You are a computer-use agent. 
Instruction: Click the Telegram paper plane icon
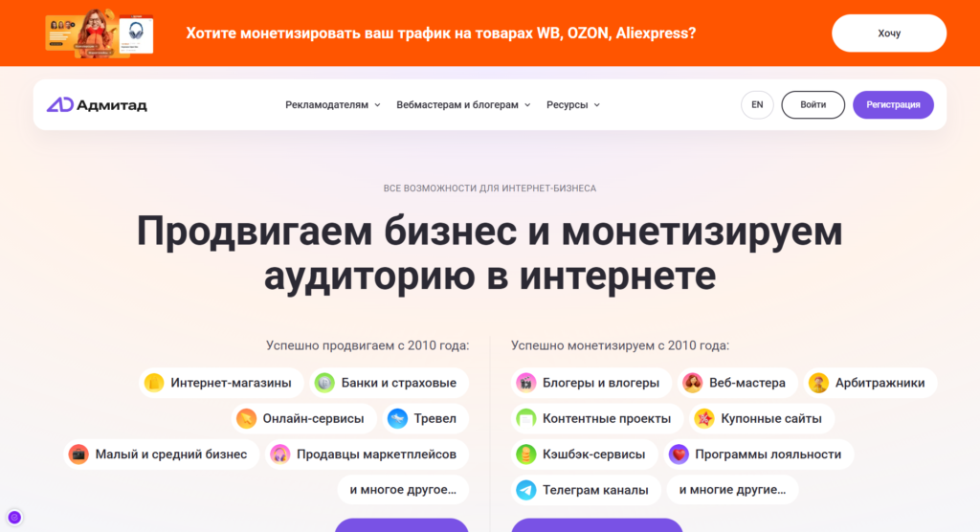point(526,490)
